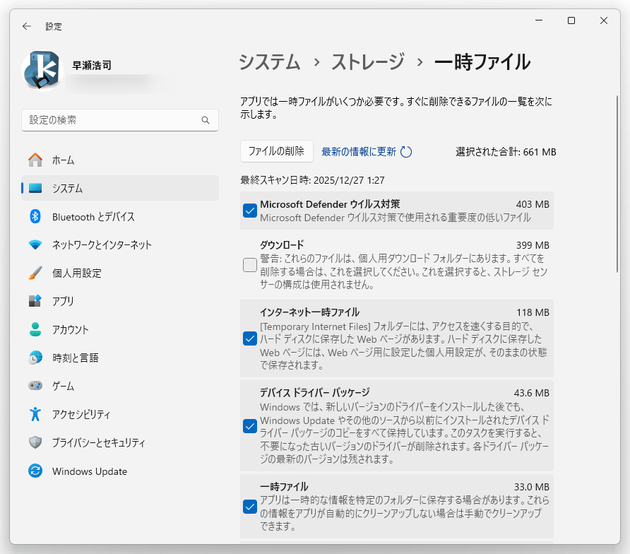Click the 43.6 MB size value
The height and width of the screenshot is (554, 630).
pyautogui.click(x=531, y=393)
